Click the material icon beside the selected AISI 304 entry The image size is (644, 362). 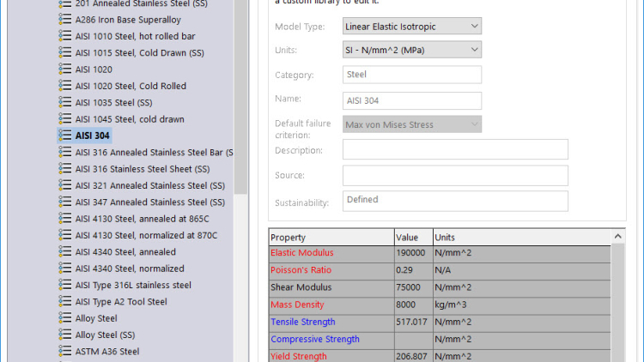coord(65,136)
